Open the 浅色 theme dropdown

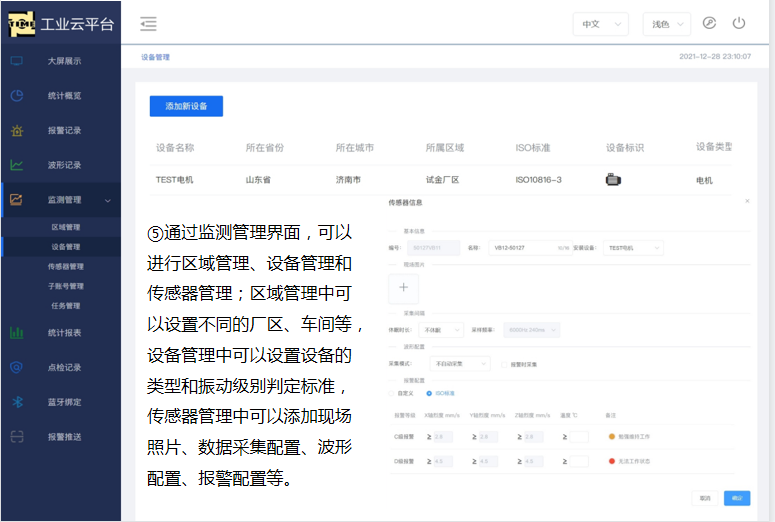(666, 23)
